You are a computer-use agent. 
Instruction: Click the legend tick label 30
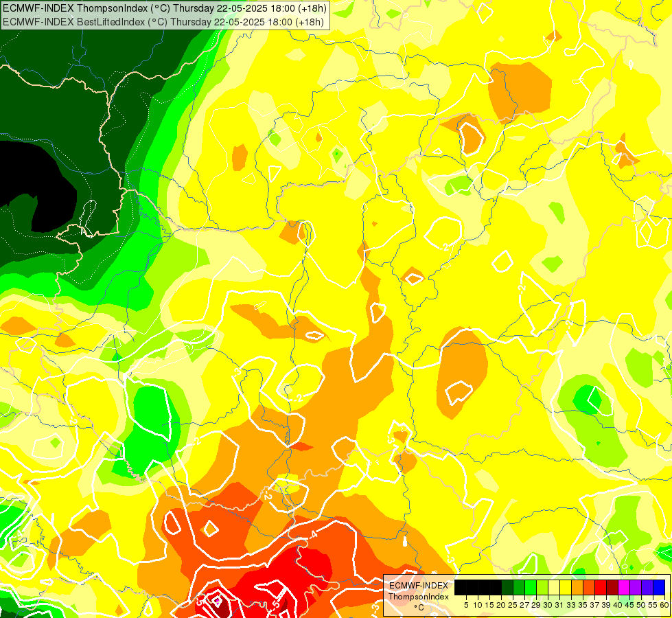[x=548, y=606]
